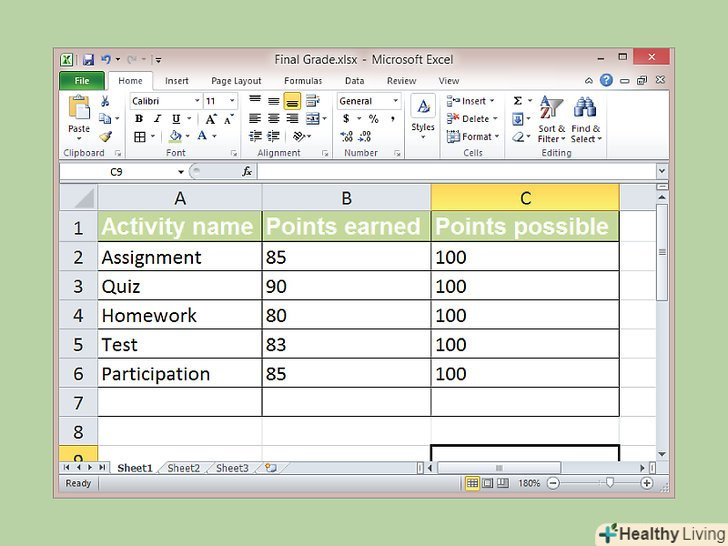This screenshot has width=728, height=546.
Task: Click the Decrease Indent icon
Action: pyautogui.click(x=255, y=136)
